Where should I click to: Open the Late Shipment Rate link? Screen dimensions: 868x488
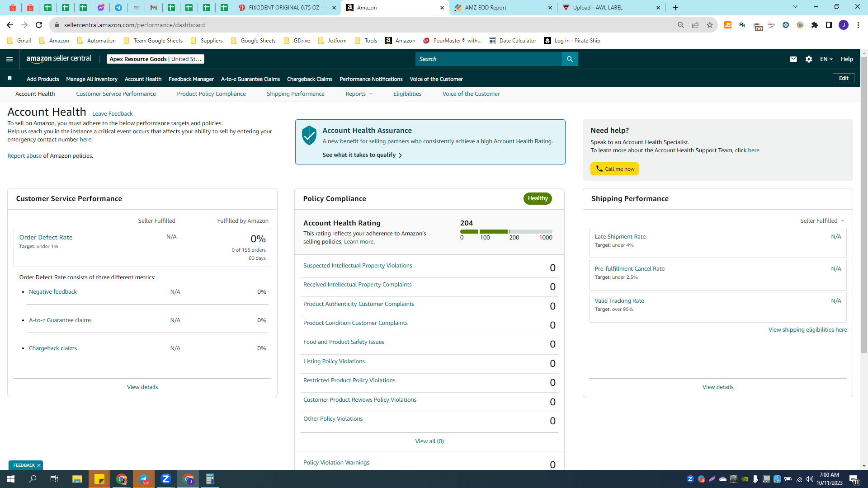[620, 237]
